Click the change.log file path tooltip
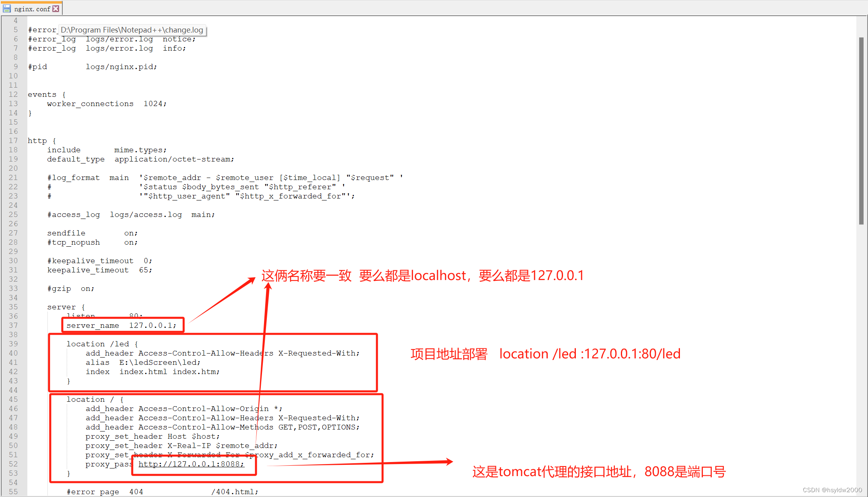This screenshot has height=497, width=868. click(132, 30)
